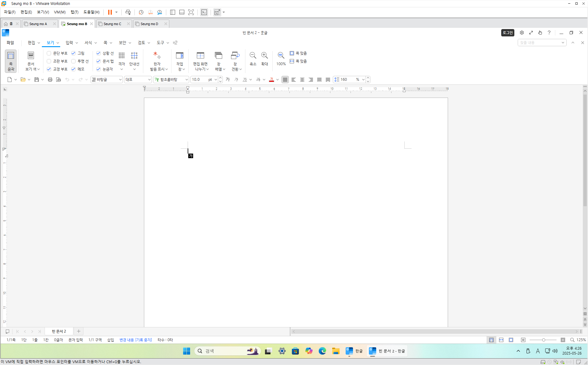Click the 축소 zoom out magnifier
Screen dimensions: 588x365
click(253, 56)
